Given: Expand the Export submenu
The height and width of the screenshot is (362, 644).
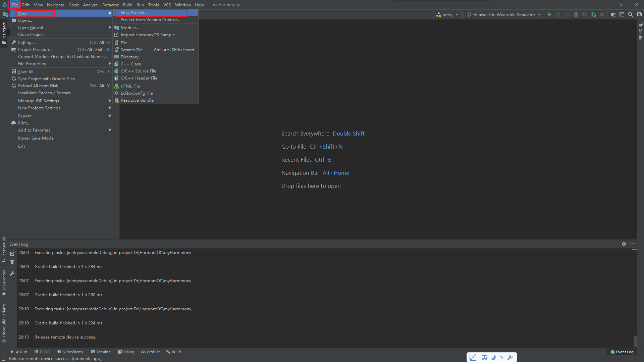Looking at the screenshot, I should click(x=62, y=116).
